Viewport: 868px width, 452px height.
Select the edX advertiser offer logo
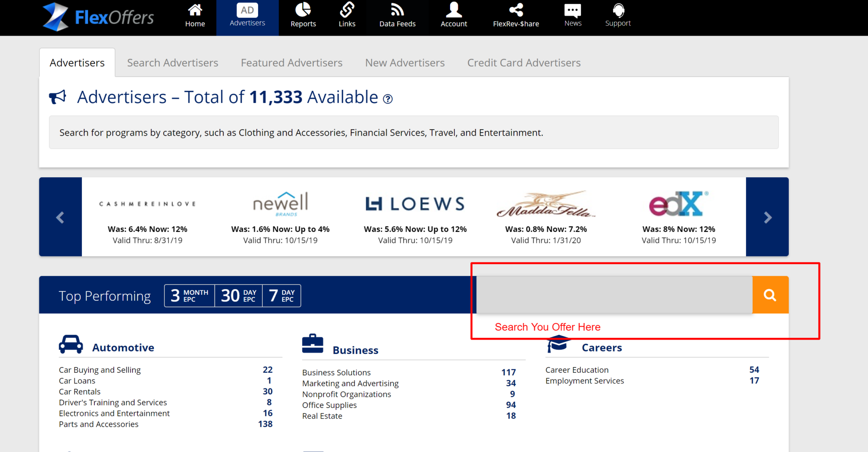(678, 204)
